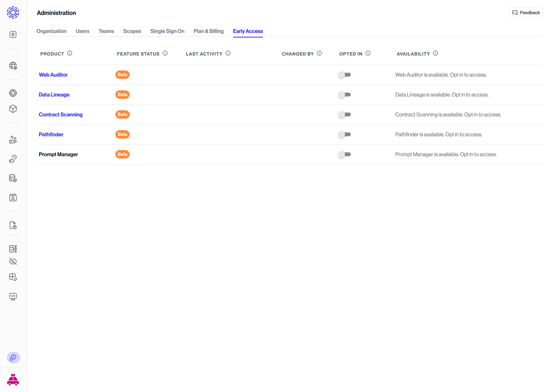Select the ID card contact icon
The width and height of the screenshot is (552, 392).
tap(13, 198)
